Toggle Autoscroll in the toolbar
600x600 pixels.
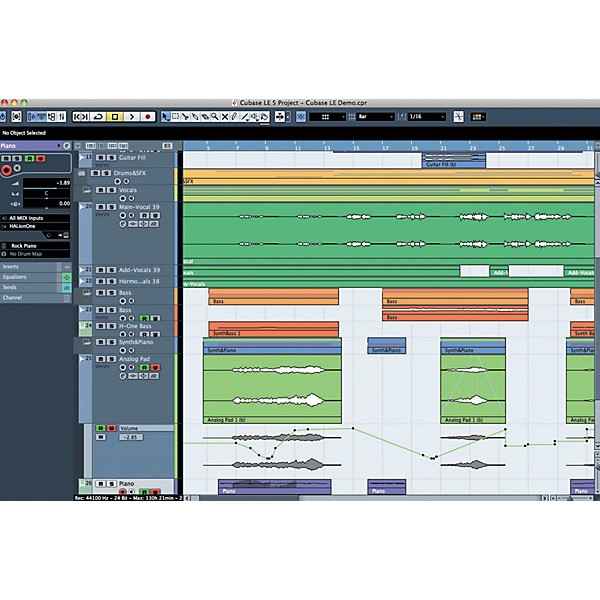click(x=280, y=117)
